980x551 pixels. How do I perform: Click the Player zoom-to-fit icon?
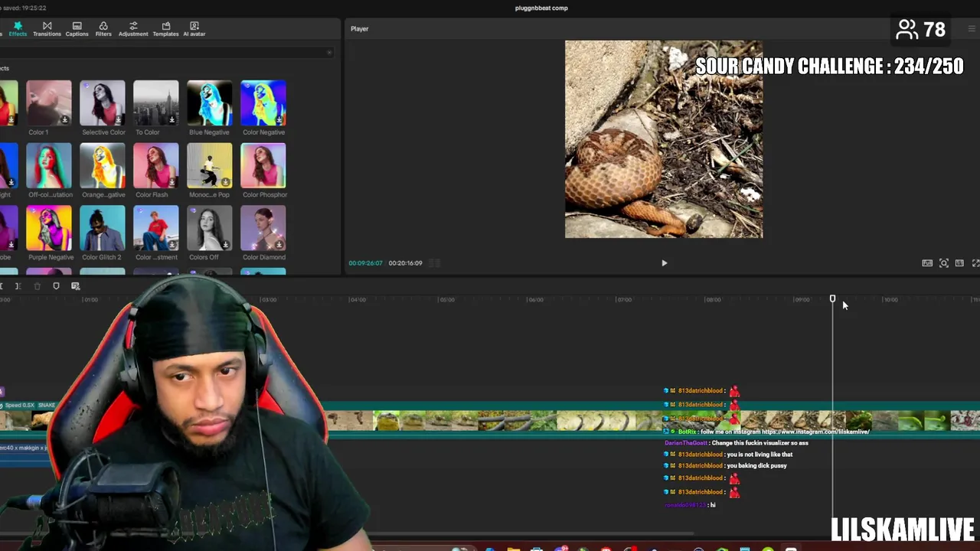(944, 263)
